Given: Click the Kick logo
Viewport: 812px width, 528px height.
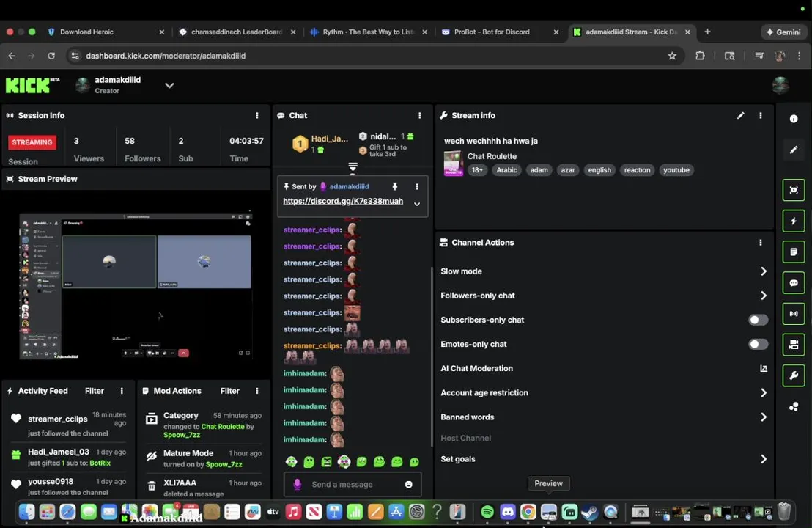Looking at the screenshot, I should point(33,85).
